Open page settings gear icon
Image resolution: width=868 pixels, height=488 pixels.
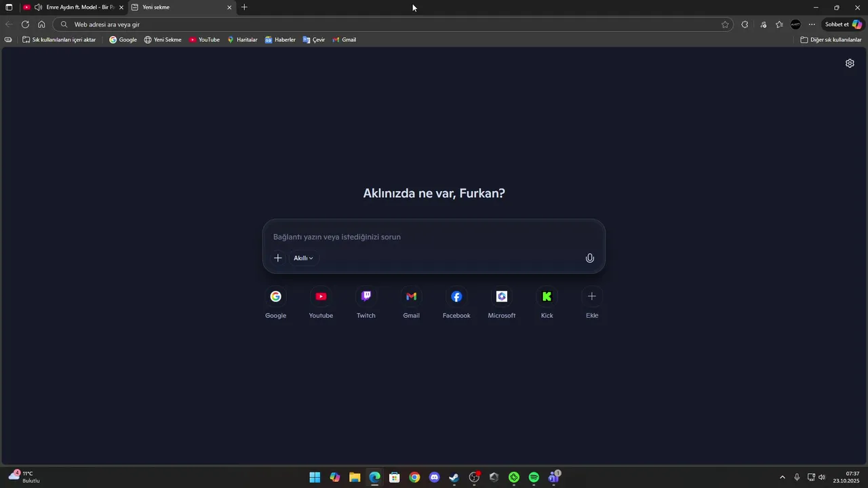[850, 63]
